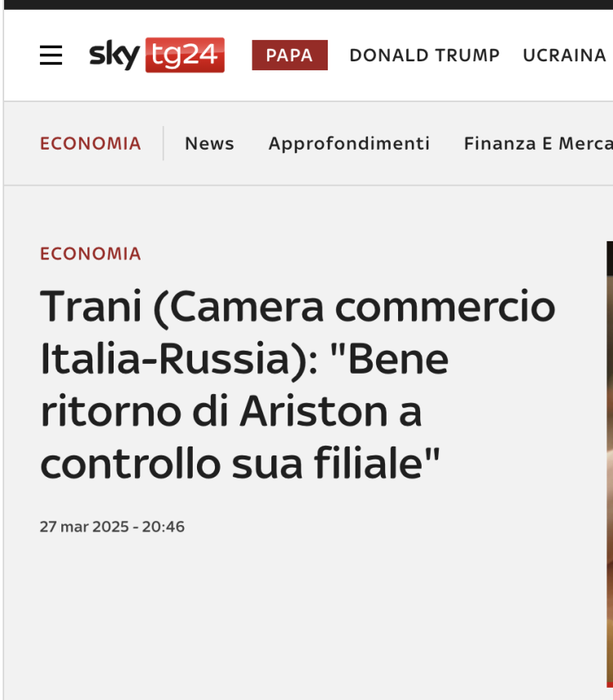Click the Sky TG24 logo
613x700 pixels.
click(x=157, y=55)
